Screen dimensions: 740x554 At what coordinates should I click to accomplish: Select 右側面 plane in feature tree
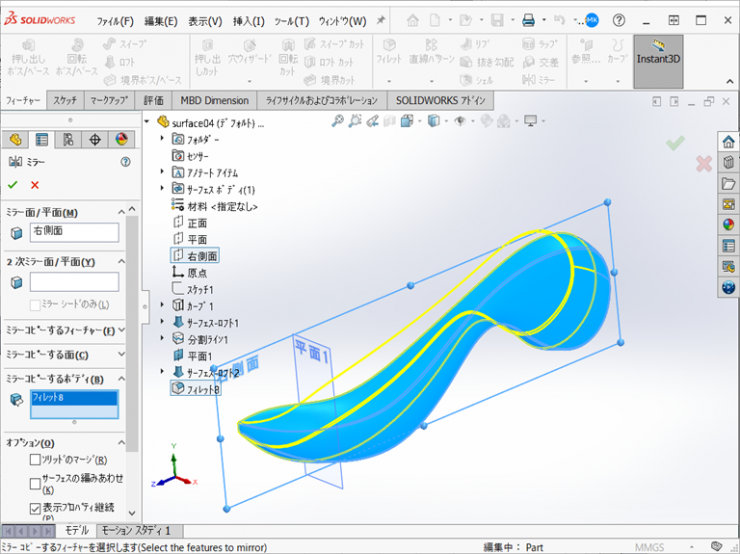tap(202, 256)
